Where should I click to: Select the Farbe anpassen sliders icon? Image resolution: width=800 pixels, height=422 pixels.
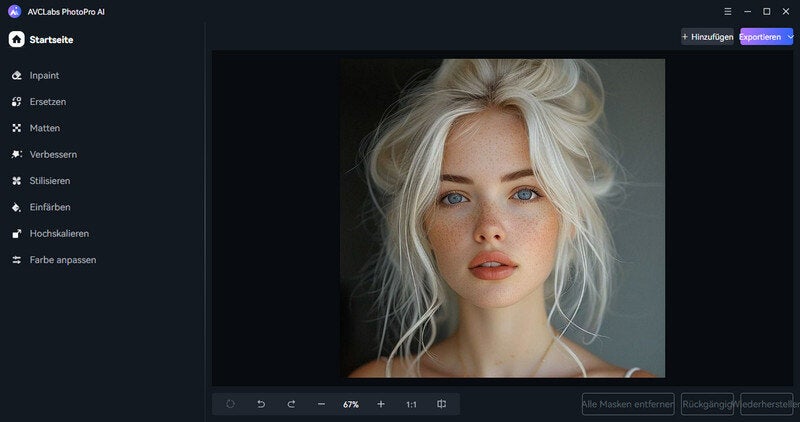(x=17, y=260)
